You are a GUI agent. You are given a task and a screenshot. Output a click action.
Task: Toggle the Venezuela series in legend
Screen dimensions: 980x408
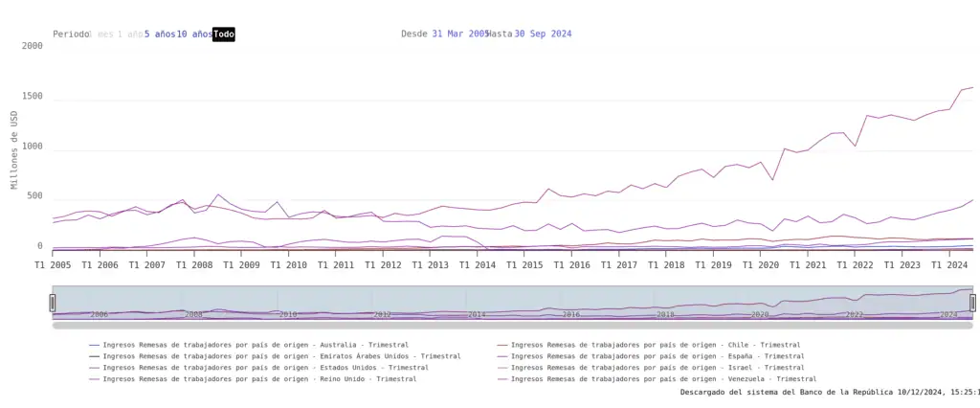pos(657,378)
